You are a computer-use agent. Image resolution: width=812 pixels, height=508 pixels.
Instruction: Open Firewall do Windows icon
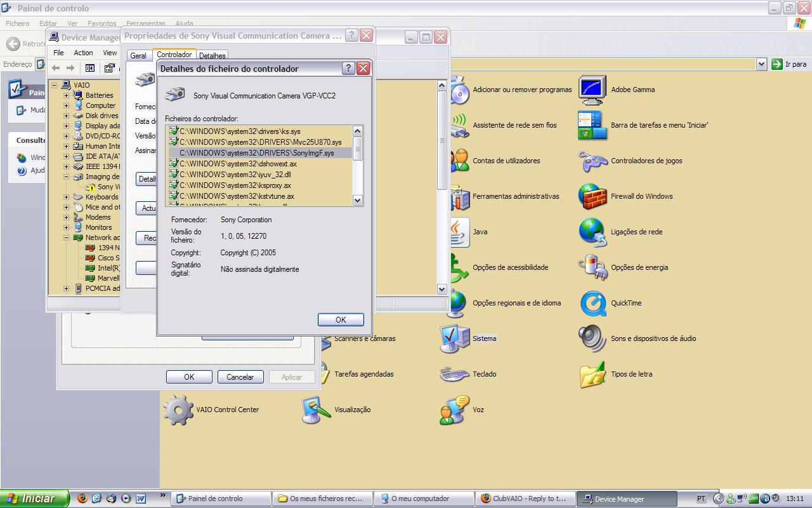tap(593, 196)
